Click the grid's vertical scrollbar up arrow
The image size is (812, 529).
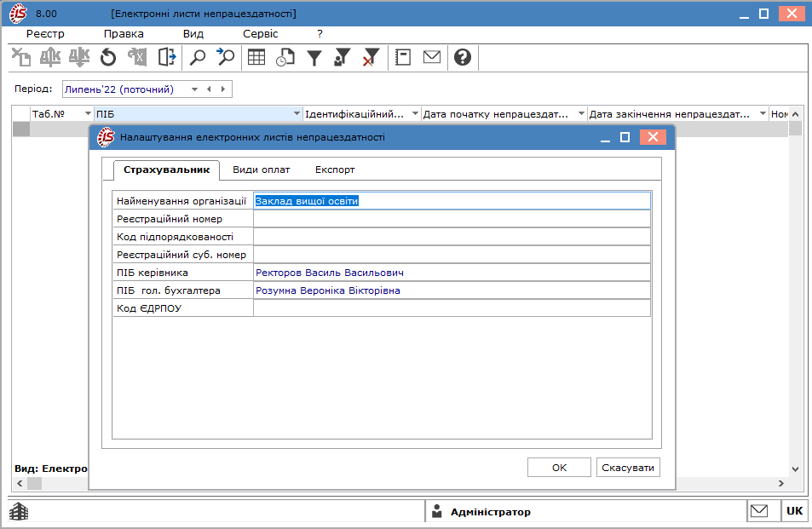[796, 114]
